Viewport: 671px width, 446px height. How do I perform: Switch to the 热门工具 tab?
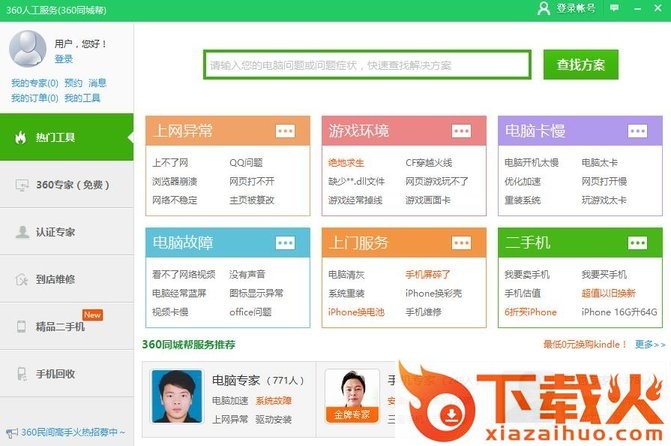coord(66,137)
